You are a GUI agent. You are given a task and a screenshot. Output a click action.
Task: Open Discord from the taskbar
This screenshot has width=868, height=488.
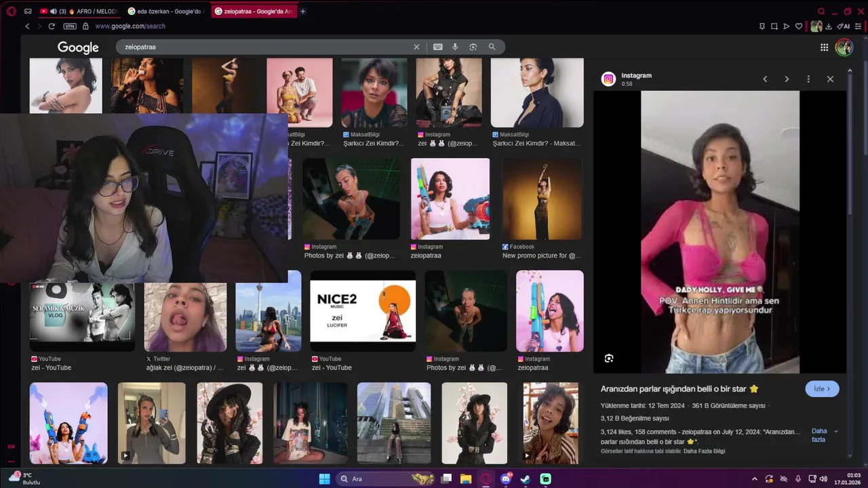tap(506, 479)
